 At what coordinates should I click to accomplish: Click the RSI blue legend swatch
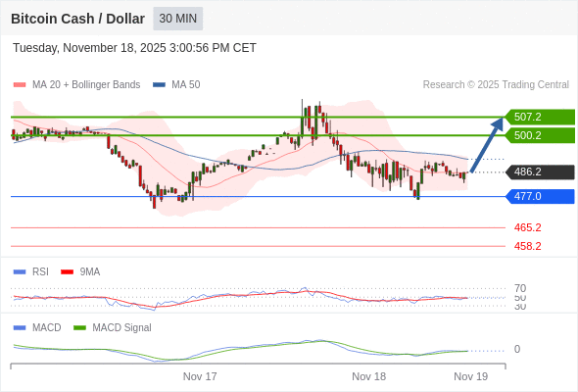click(20, 272)
